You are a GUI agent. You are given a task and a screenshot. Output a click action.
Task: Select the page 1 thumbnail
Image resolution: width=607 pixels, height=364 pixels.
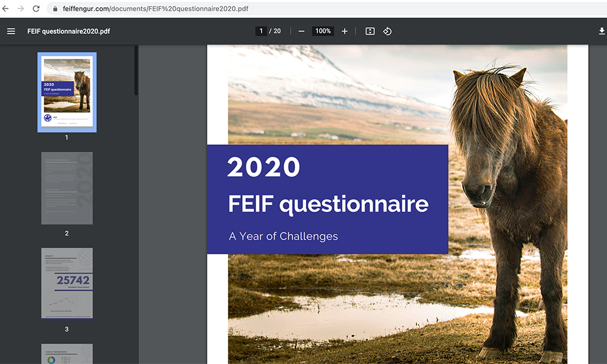tap(67, 92)
